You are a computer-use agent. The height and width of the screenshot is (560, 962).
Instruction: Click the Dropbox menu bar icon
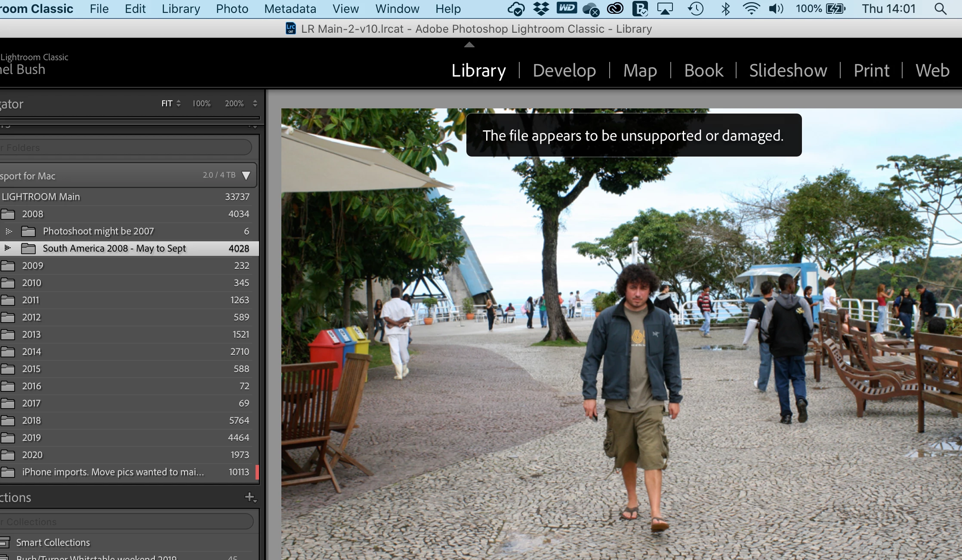click(x=541, y=9)
